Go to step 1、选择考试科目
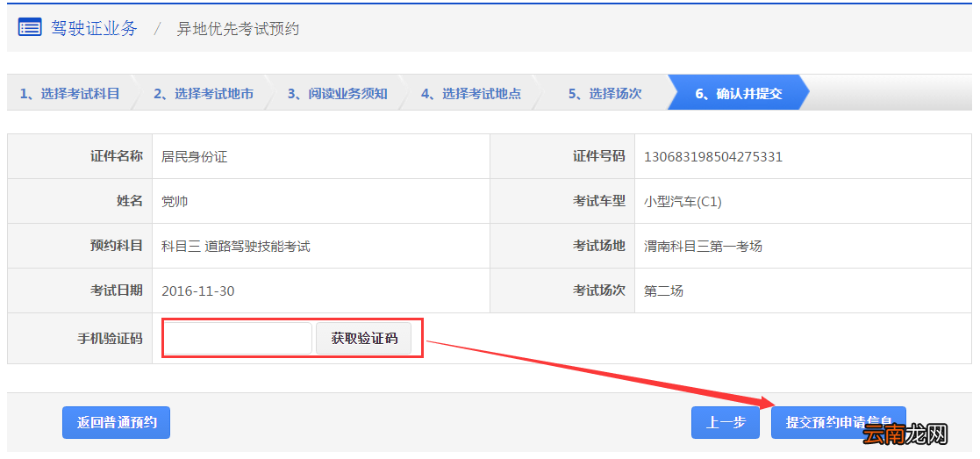 pos(69,94)
